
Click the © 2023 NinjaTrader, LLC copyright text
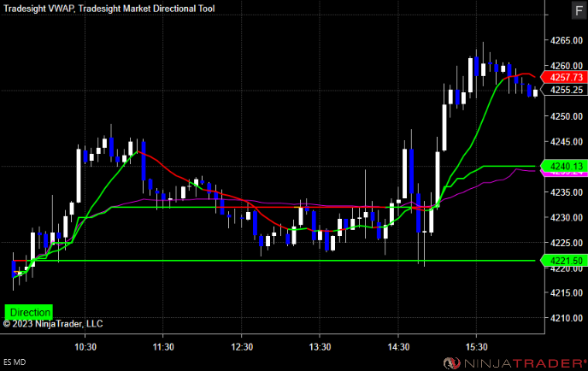coord(53,324)
